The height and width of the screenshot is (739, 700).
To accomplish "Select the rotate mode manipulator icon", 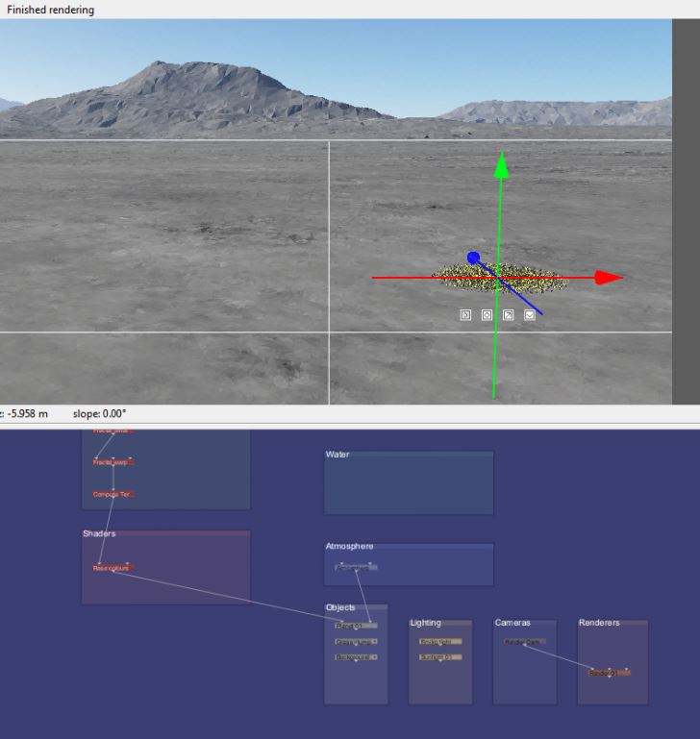I will tap(487, 315).
